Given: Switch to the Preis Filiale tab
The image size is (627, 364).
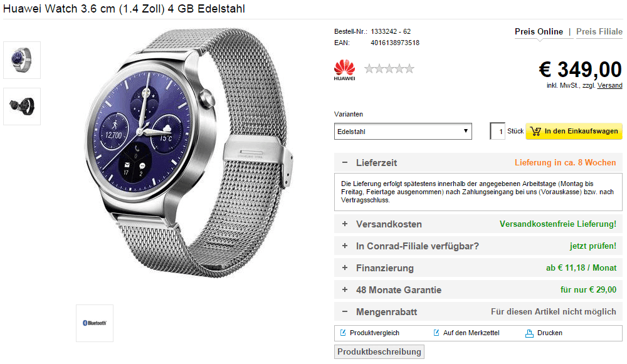Looking at the screenshot, I should tap(599, 31).
